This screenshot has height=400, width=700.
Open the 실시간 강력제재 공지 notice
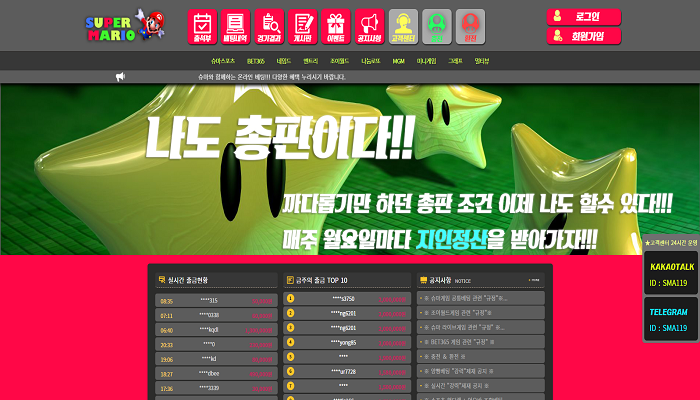(x=480, y=385)
